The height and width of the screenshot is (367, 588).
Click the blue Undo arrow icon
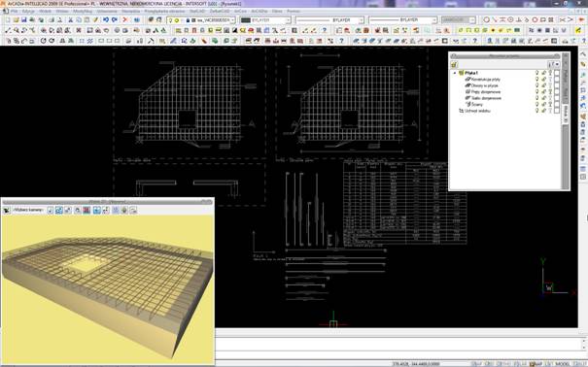[106, 19]
